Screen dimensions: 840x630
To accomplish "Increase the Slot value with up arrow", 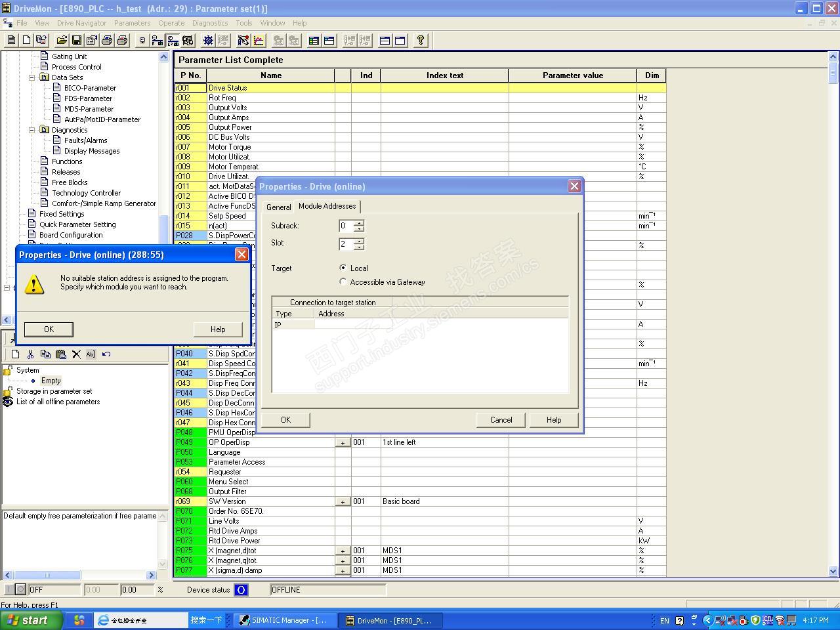I will 359,240.
